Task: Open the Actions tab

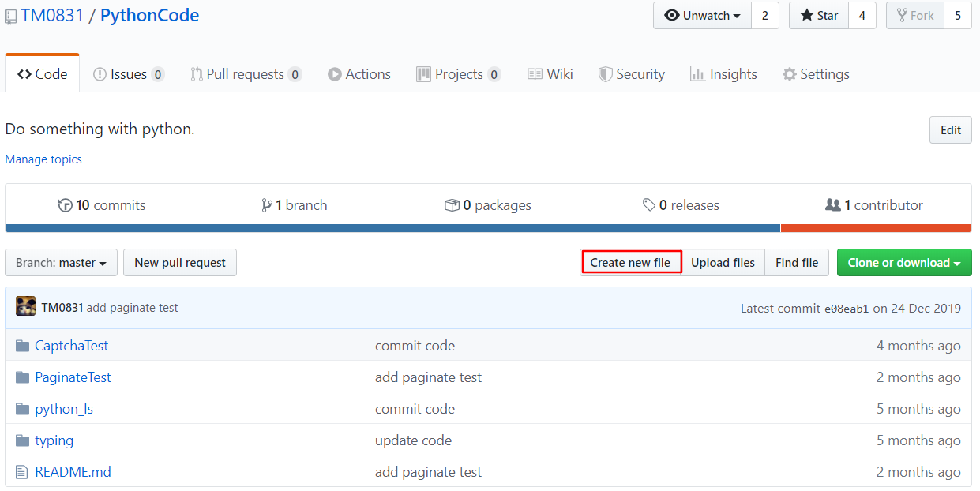Action: point(359,74)
